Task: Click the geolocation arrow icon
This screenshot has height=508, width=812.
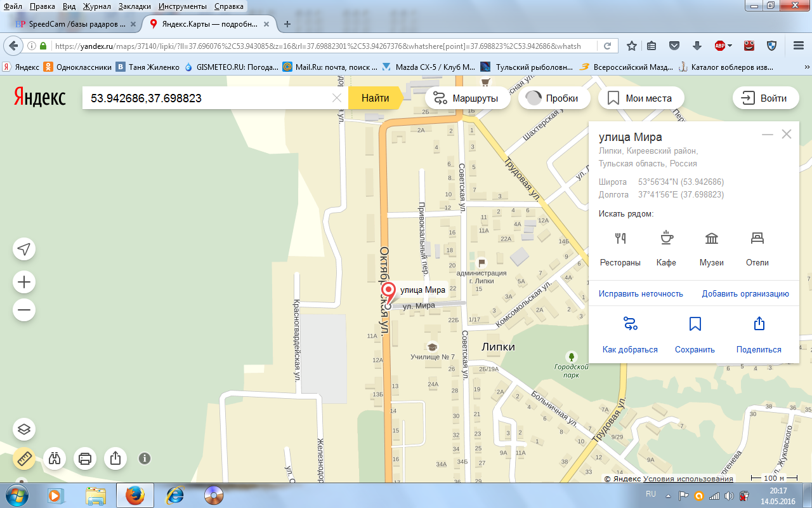Action: pyautogui.click(x=24, y=249)
